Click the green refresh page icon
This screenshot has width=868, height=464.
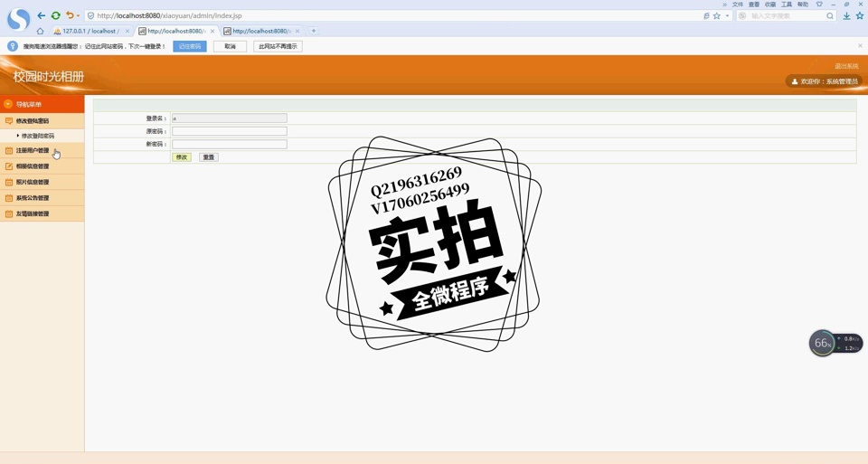pos(55,15)
